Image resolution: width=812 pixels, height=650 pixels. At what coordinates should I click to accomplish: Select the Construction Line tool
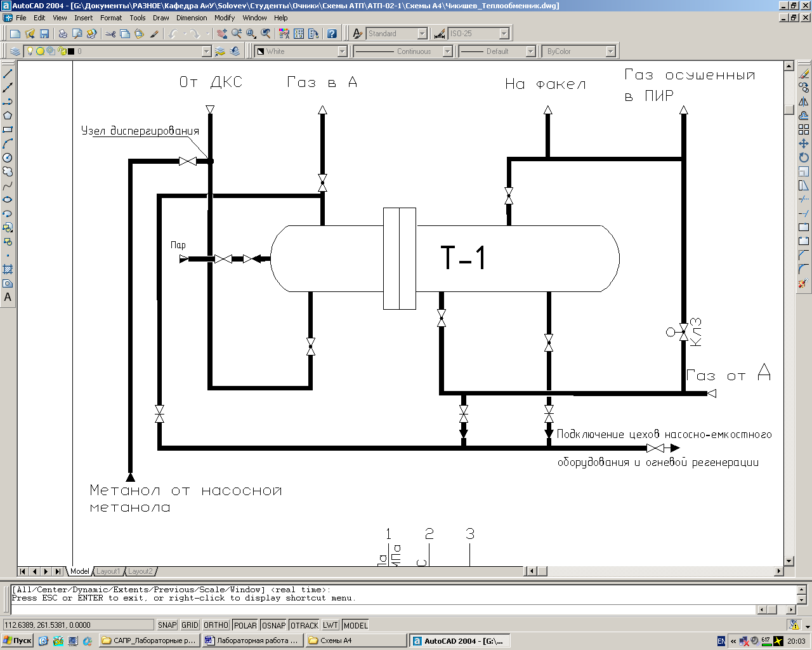tap(8, 88)
